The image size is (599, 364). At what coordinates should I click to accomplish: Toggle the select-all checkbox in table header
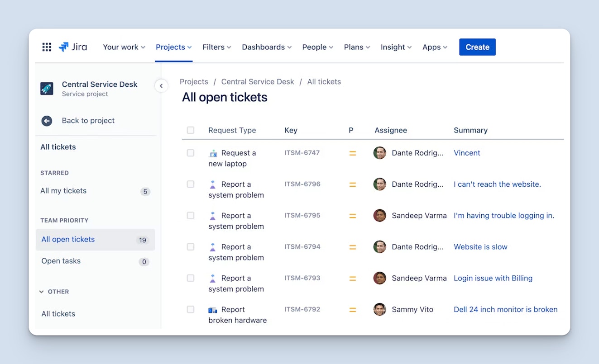[191, 130]
